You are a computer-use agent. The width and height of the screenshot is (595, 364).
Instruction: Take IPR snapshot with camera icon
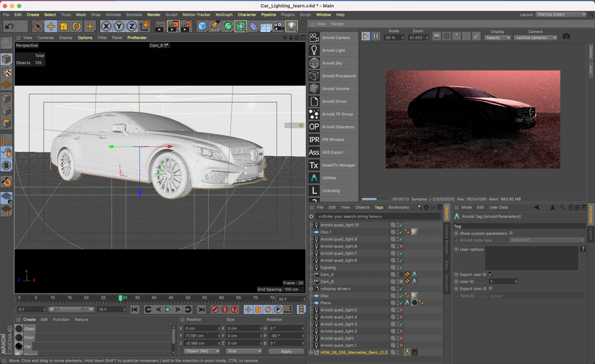click(566, 36)
